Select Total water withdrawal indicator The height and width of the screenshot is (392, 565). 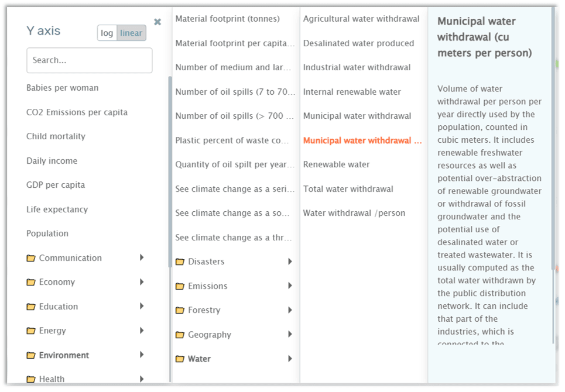[348, 189]
